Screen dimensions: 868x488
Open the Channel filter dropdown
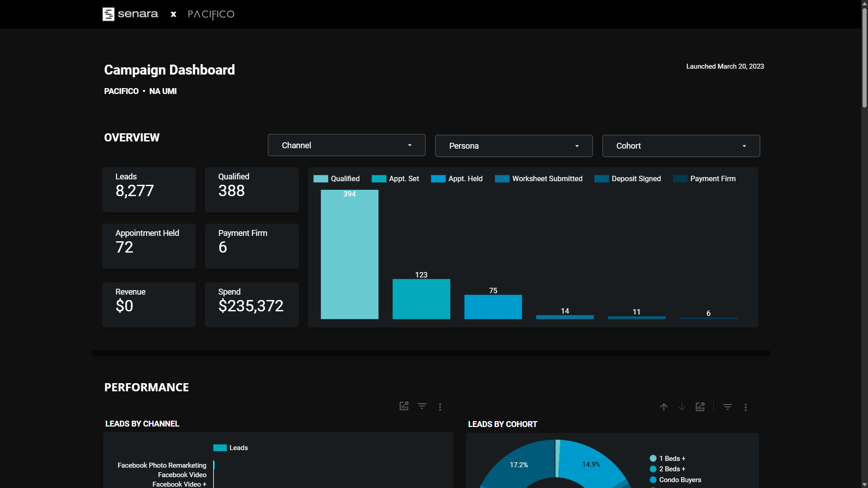coord(346,145)
